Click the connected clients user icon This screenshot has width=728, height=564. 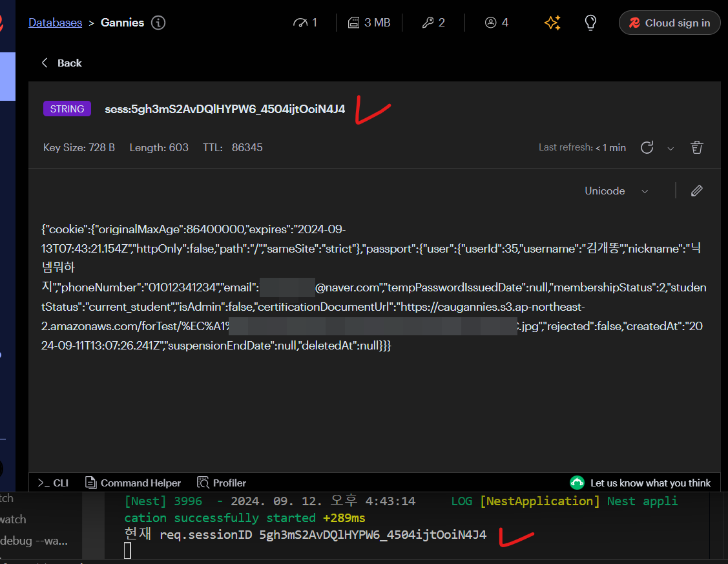[x=490, y=22]
